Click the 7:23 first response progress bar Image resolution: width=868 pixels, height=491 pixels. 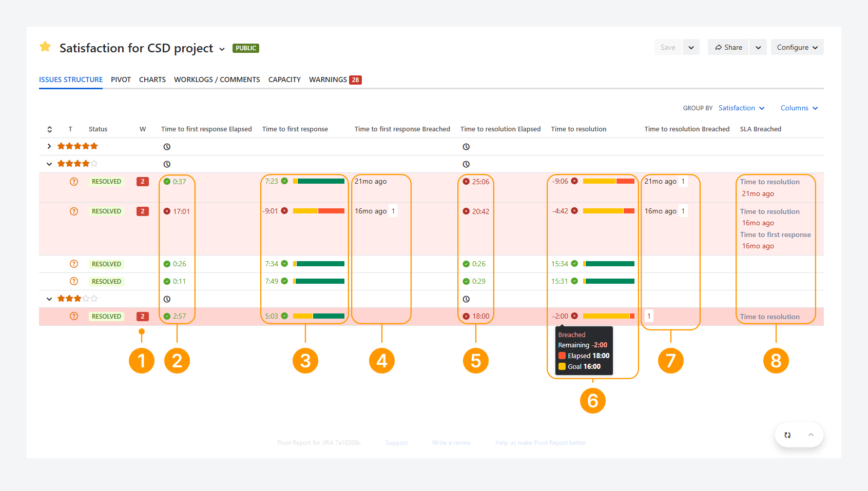pos(319,181)
